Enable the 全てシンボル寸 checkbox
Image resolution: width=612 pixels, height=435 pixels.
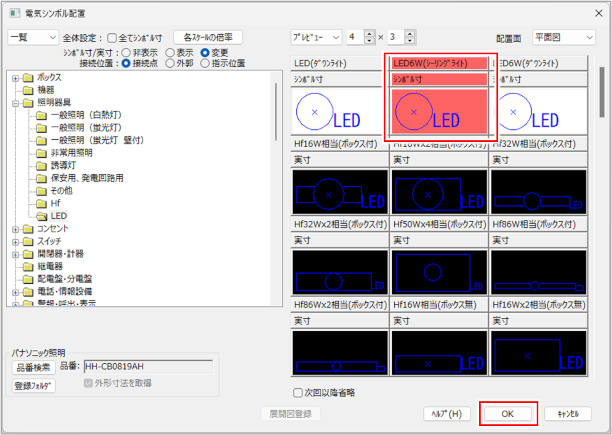(112, 37)
